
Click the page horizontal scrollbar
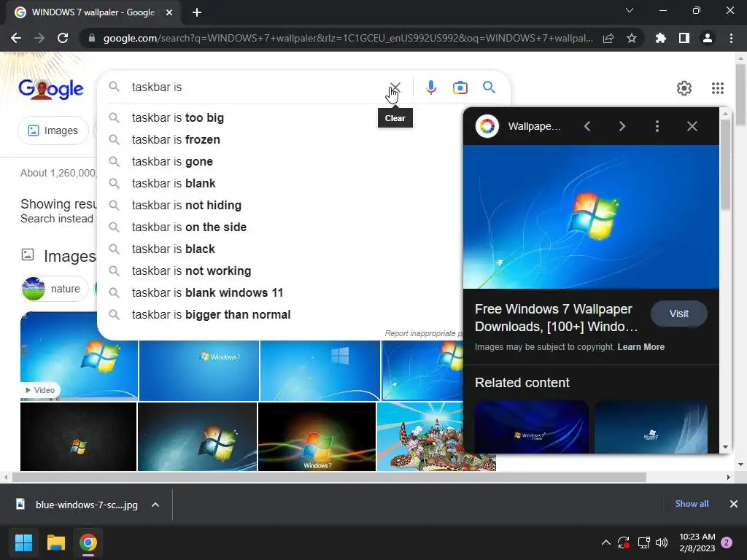pos(329,477)
